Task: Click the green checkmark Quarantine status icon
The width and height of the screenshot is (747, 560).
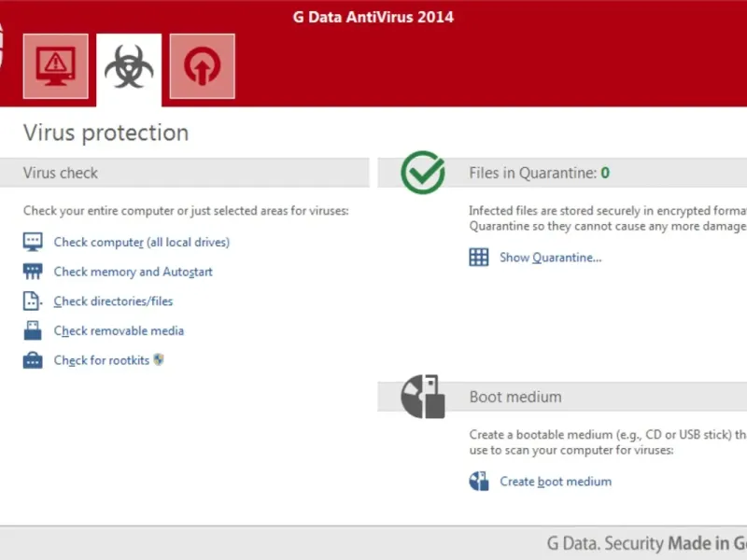Action: pos(422,173)
